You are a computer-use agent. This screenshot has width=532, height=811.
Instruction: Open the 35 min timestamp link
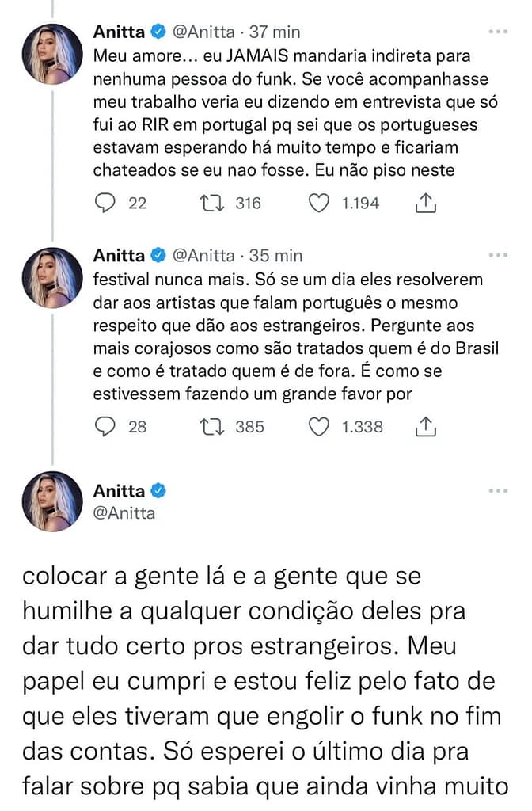(x=275, y=256)
